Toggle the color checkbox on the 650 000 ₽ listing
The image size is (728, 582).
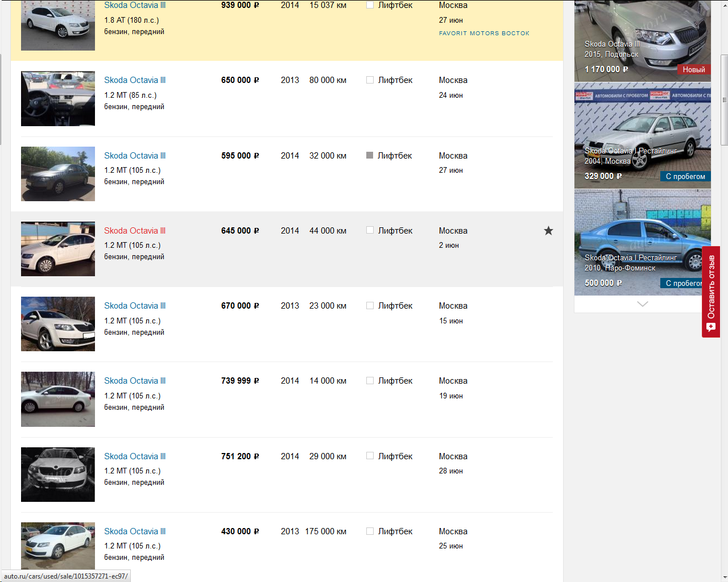[370, 80]
